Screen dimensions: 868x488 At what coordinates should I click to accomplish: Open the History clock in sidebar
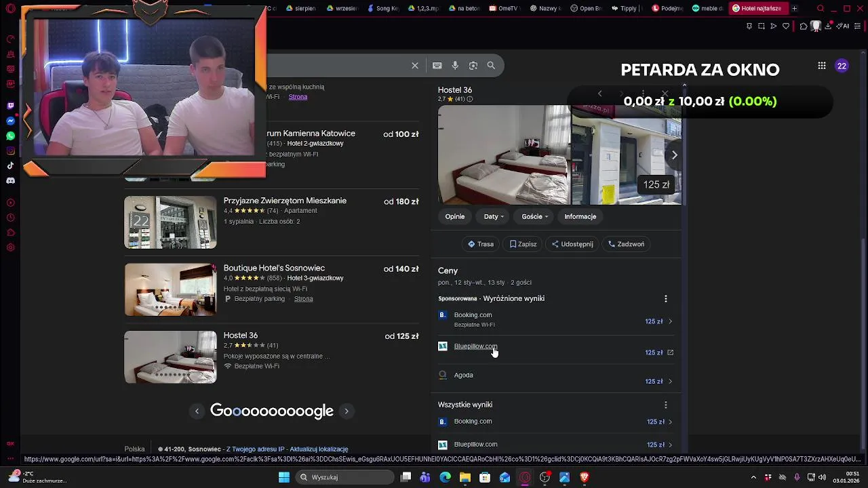coord(10,218)
